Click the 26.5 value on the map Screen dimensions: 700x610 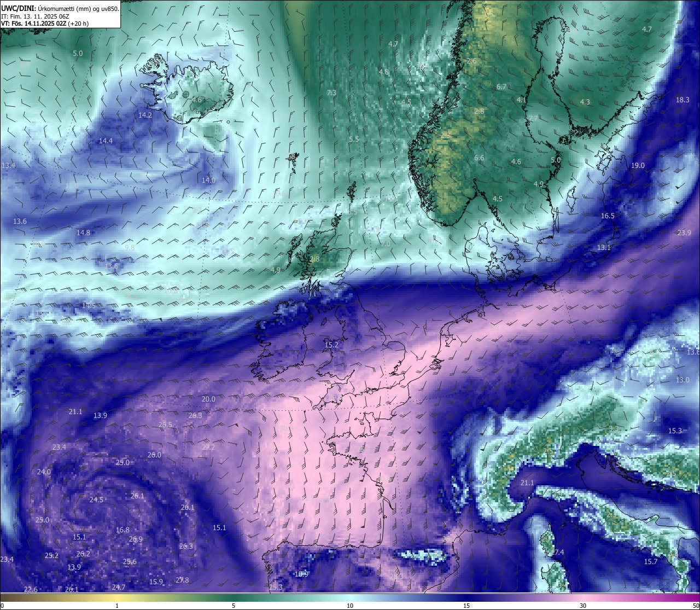click(x=165, y=425)
